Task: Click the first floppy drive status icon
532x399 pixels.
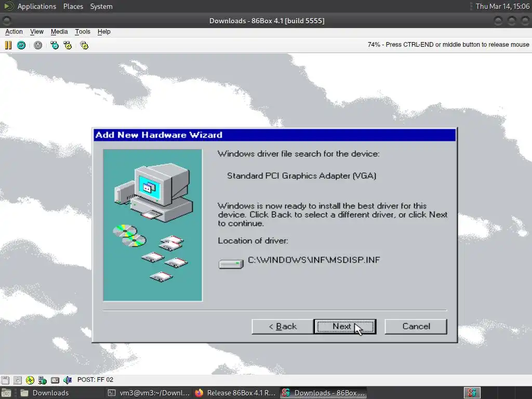Action: point(5,380)
